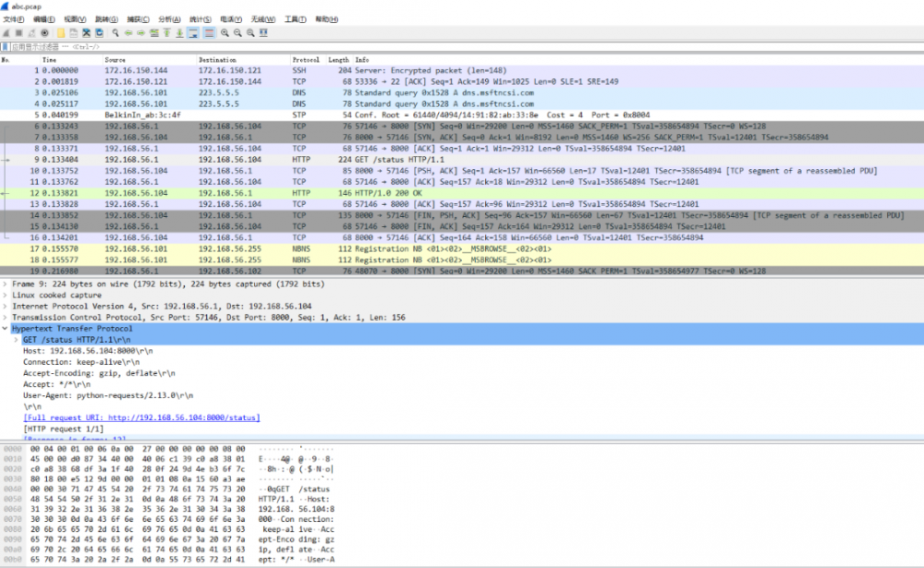Open the Full request URI link
The image size is (924, 568).
click(141, 417)
